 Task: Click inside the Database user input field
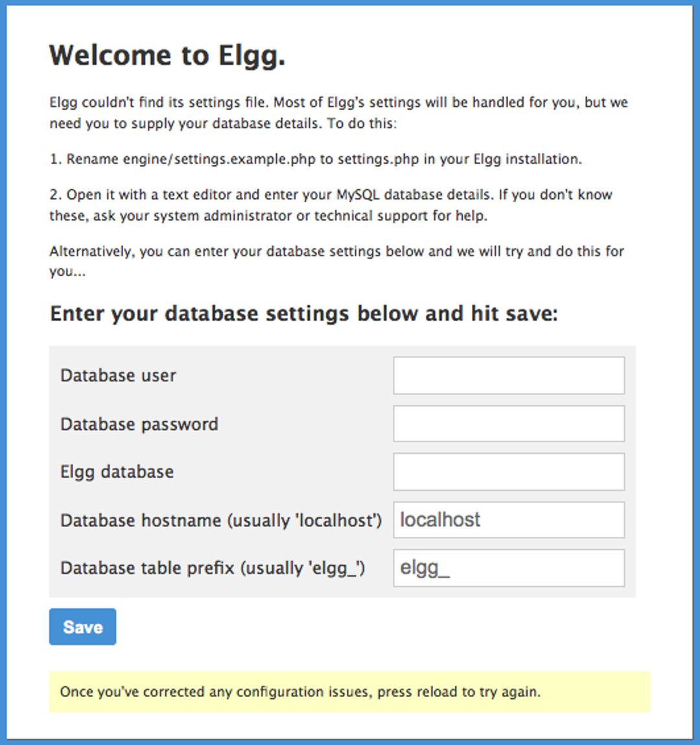coord(507,375)
